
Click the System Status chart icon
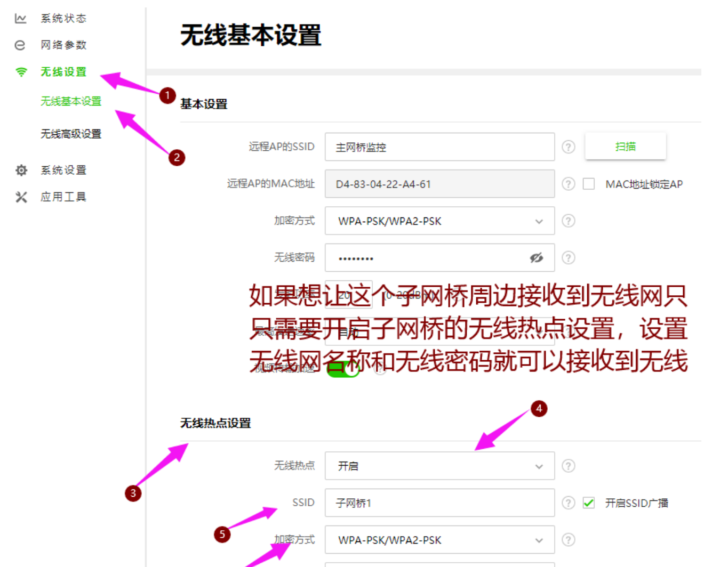[x=21, y=19]
